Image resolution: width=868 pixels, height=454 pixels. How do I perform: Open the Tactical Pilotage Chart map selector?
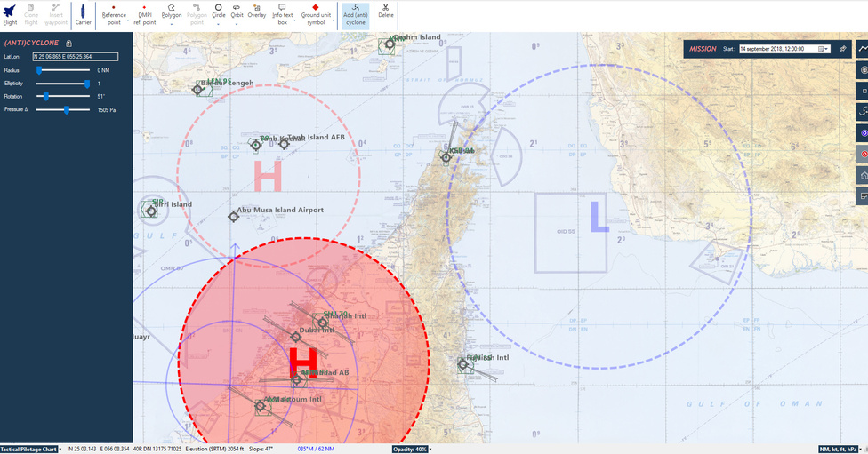click(x=31, y=449)
